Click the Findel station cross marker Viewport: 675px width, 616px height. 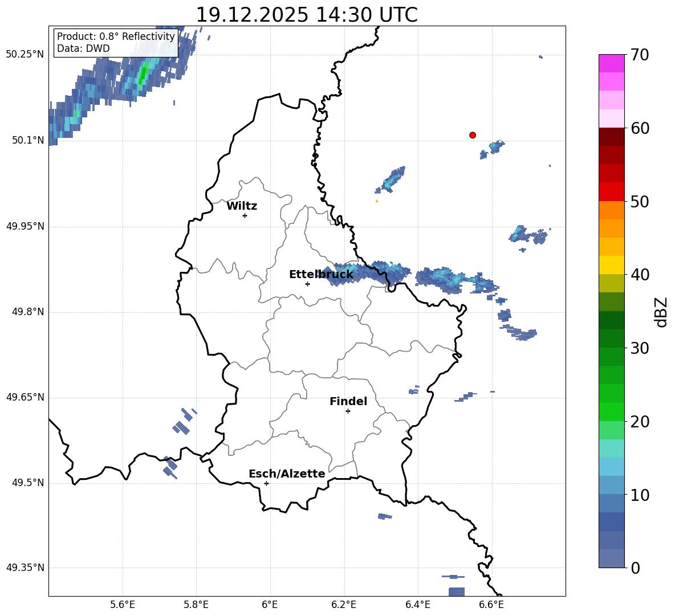(348, 411)
